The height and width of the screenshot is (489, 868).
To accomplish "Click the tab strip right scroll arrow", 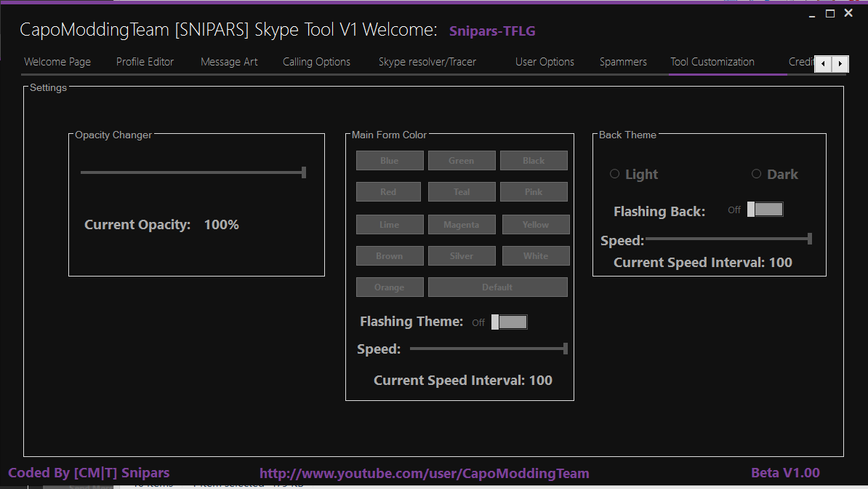I will [840, 64].
